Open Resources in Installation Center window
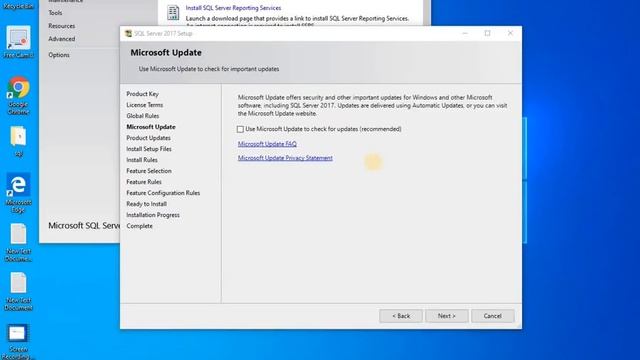This screenshot has width=640, height=360. coord(62,26)
